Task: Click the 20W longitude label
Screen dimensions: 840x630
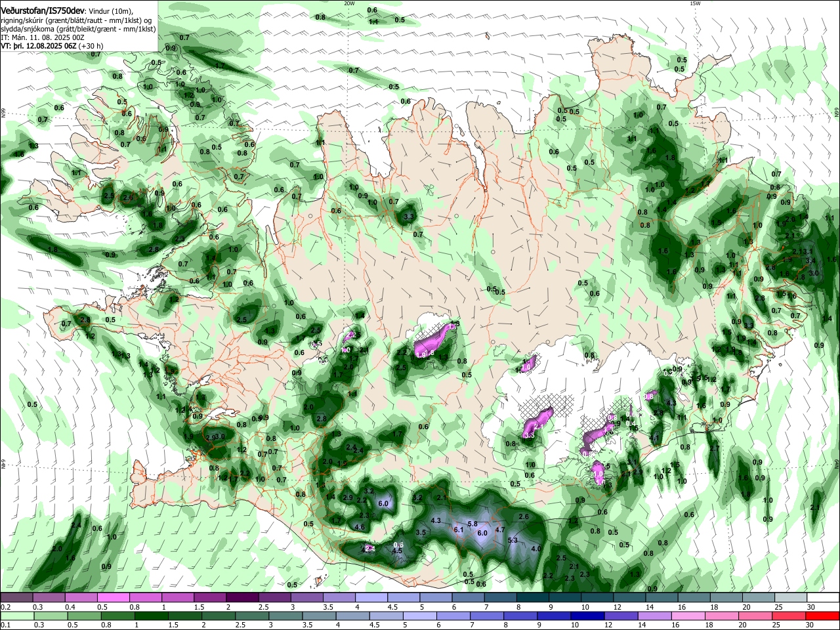Action: pos(349,3)
